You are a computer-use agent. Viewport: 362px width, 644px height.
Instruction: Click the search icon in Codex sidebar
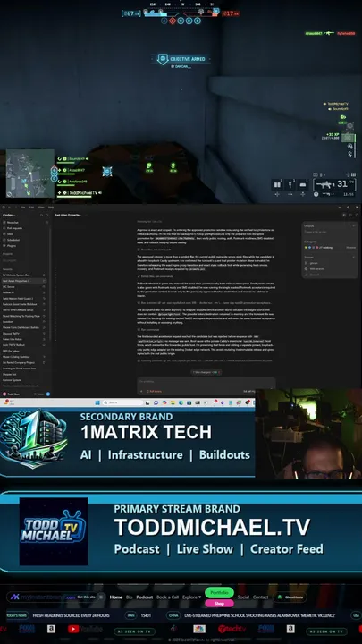tap(41, 216)
